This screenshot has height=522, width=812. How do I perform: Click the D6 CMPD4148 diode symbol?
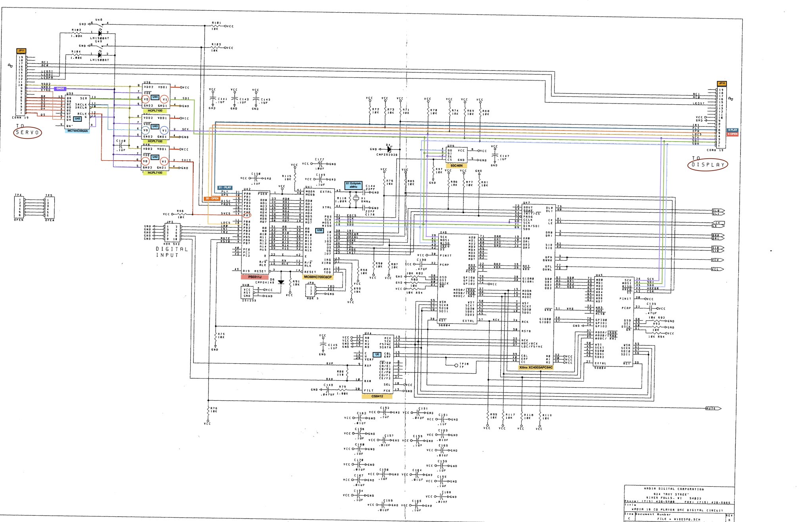point(281,282)
